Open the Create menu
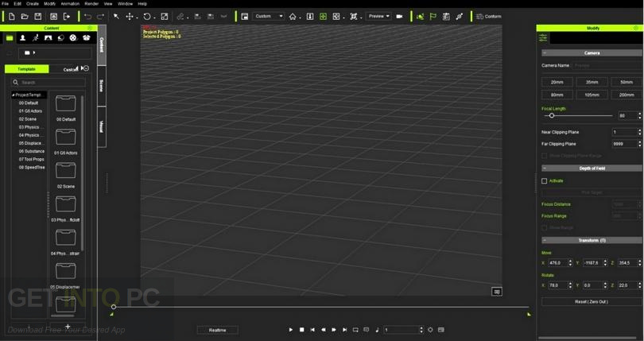Screen dimensions: 644x341 [33, 4]
